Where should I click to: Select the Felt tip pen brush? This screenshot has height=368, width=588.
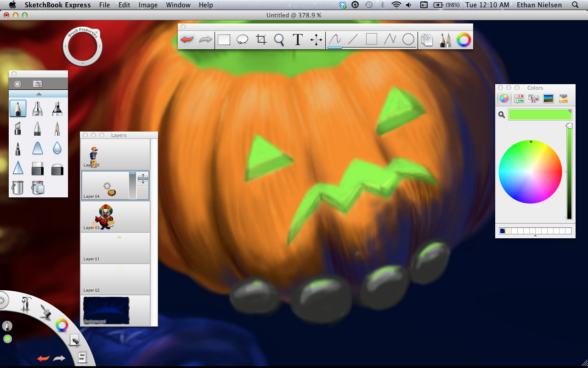(x=18, y=148)
